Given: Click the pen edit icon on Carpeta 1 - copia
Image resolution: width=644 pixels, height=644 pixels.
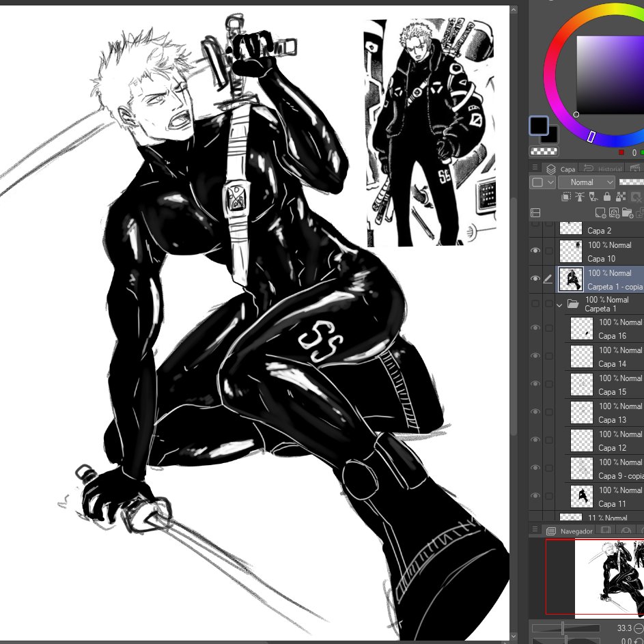Looking at the screenshot, I should pyautogui.click(x=548, y=279).
